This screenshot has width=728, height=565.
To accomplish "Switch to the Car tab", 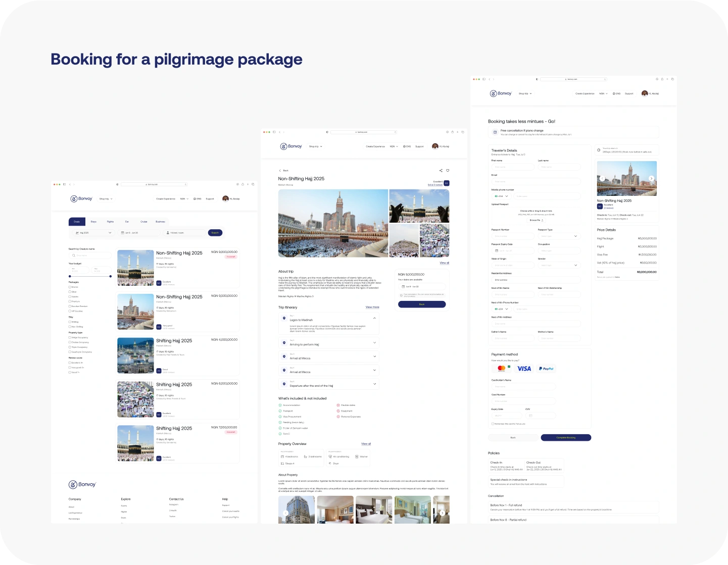I will click(x=127, y=222).
